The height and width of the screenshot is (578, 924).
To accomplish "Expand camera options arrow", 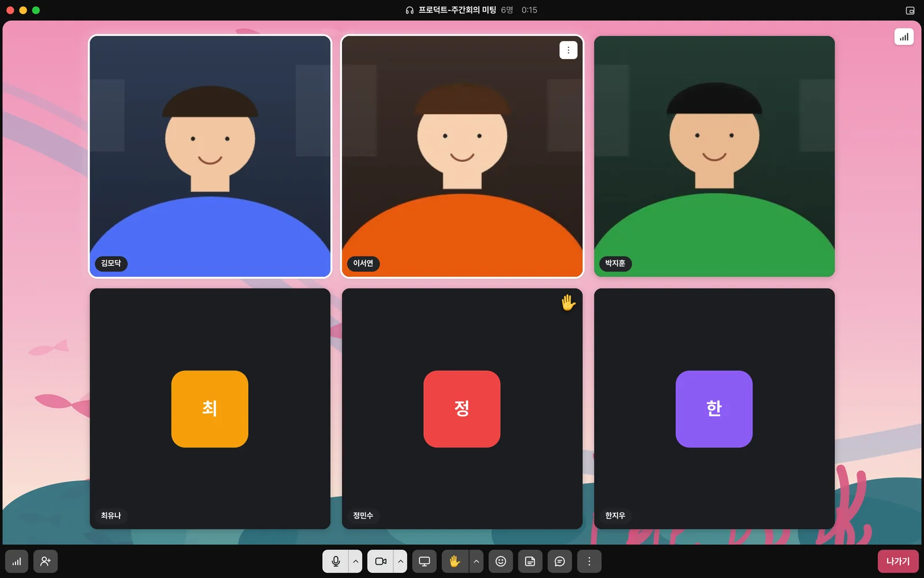I will [x=401, y=561].
